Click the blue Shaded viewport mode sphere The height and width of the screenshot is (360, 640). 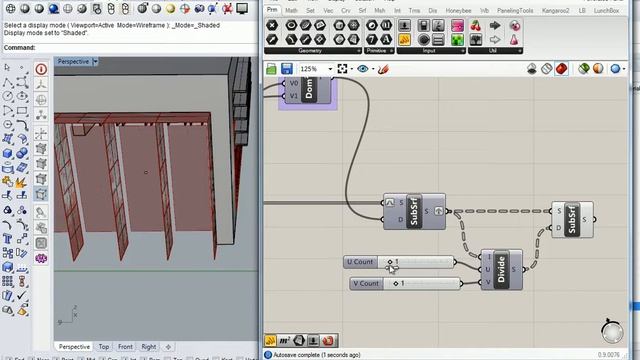(x=53, y=8)
